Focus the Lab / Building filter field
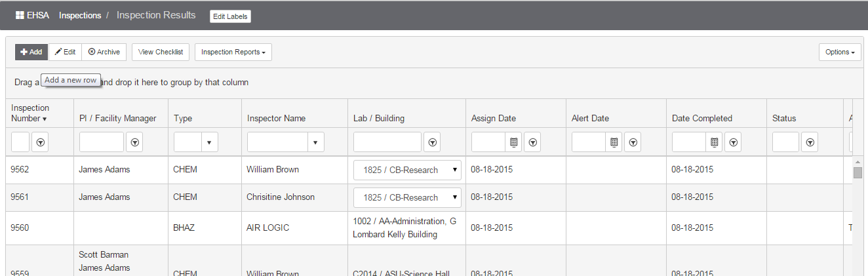The width and height of the screenshot is (868, 276). (x=387, y=142)
